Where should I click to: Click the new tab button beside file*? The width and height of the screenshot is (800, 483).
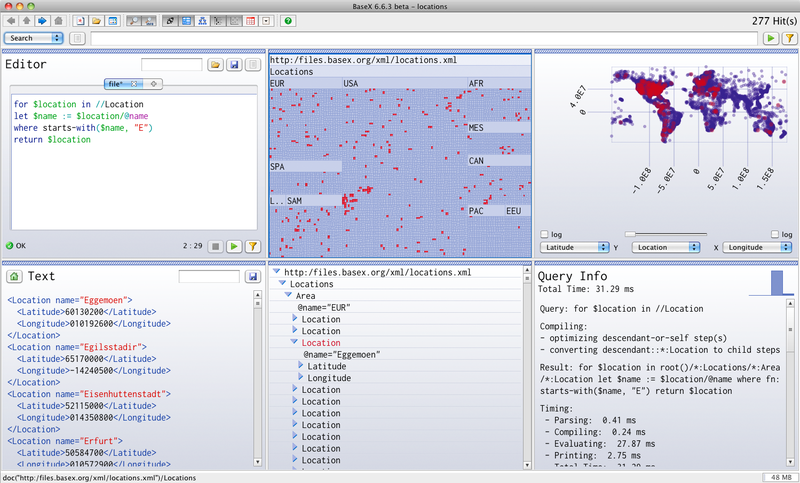153,83
